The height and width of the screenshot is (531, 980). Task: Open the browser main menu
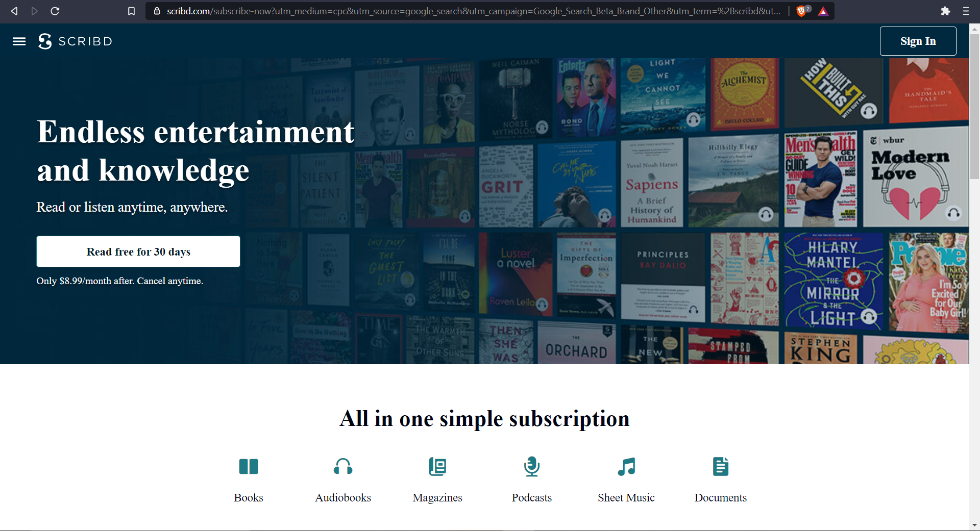point(966,11)
